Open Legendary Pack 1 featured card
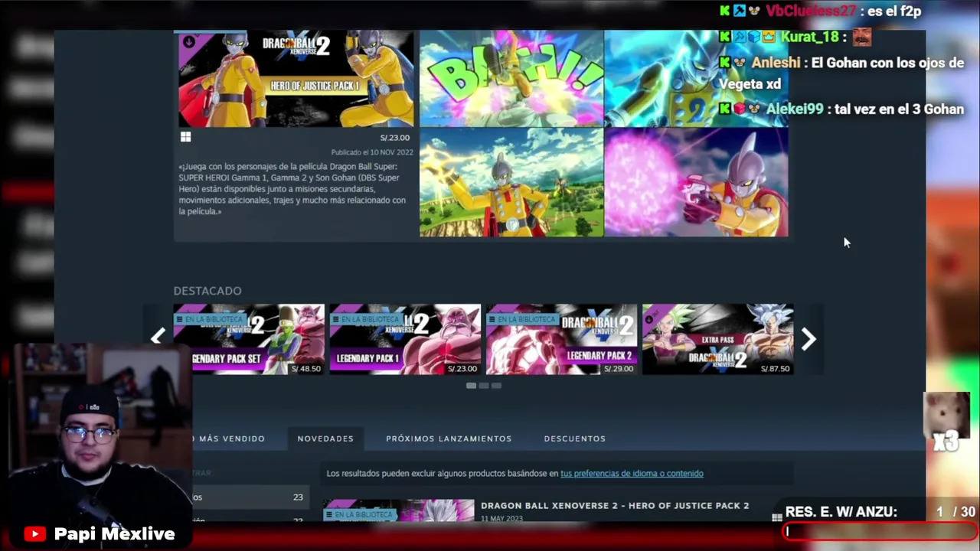The width and height of the screenshot is (980, 551). (x=405, y=339)
